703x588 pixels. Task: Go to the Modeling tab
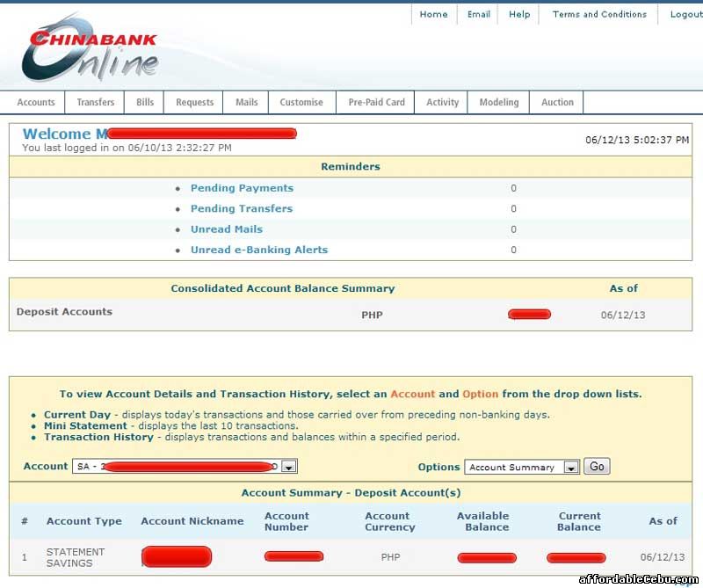499,102
